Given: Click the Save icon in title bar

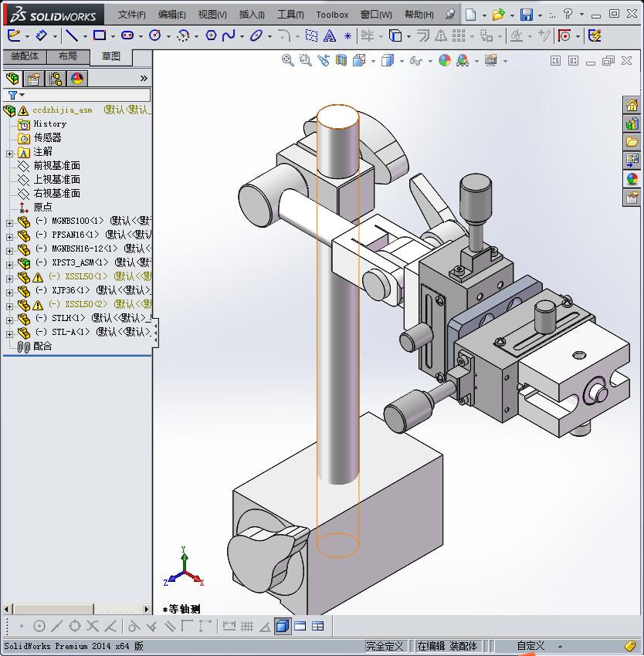Looking at the screenshot, I should [x=527, y=15].
